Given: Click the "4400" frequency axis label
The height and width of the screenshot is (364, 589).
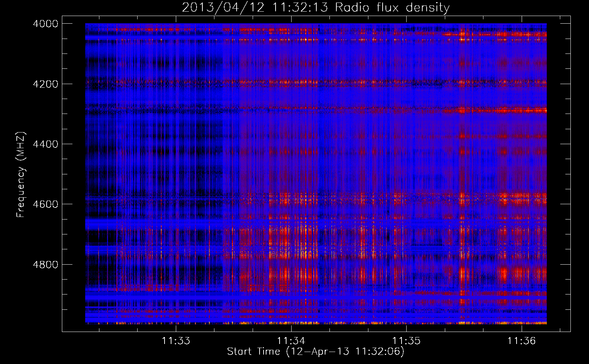Looking at the screenshot, I should pyautogui.click(x=46, y=144).
